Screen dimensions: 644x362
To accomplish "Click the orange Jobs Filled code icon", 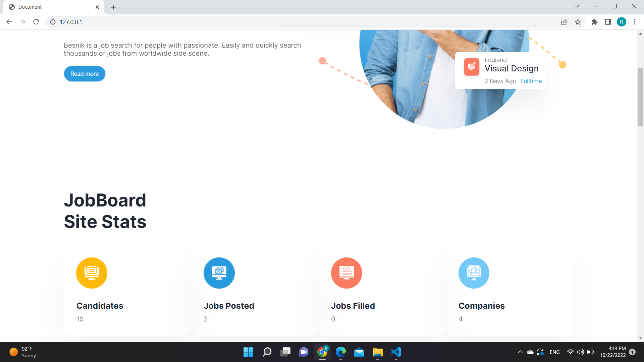I will click(346, 273).
